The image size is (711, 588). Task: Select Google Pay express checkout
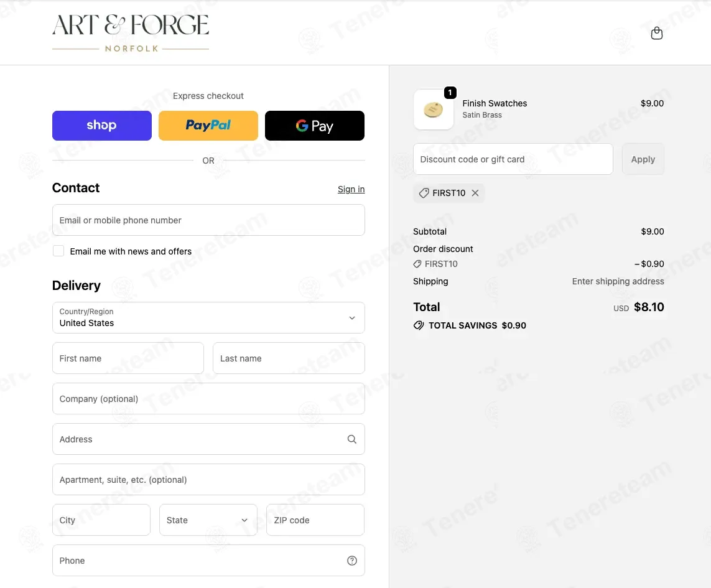pos(315,126)
